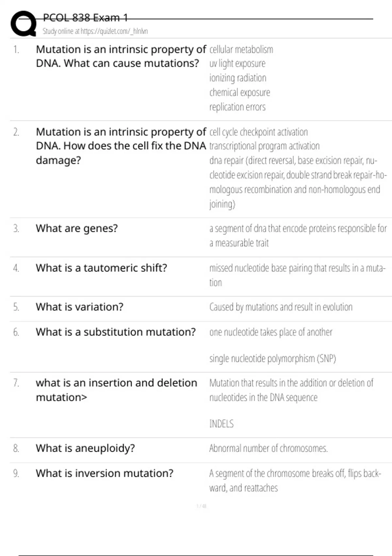Screen dimensions: 392x556
Task: Click the 'What are genes?' question
Action: click(x=77, y=228)
